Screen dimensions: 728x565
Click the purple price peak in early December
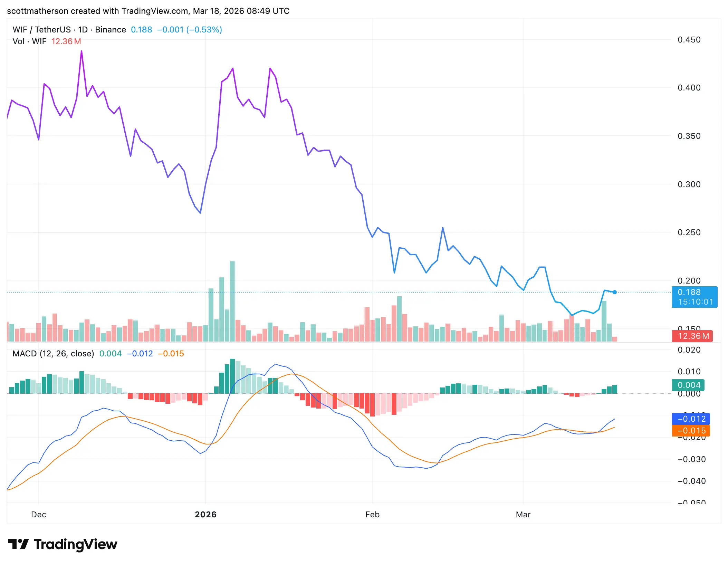(x=82, y=51)
